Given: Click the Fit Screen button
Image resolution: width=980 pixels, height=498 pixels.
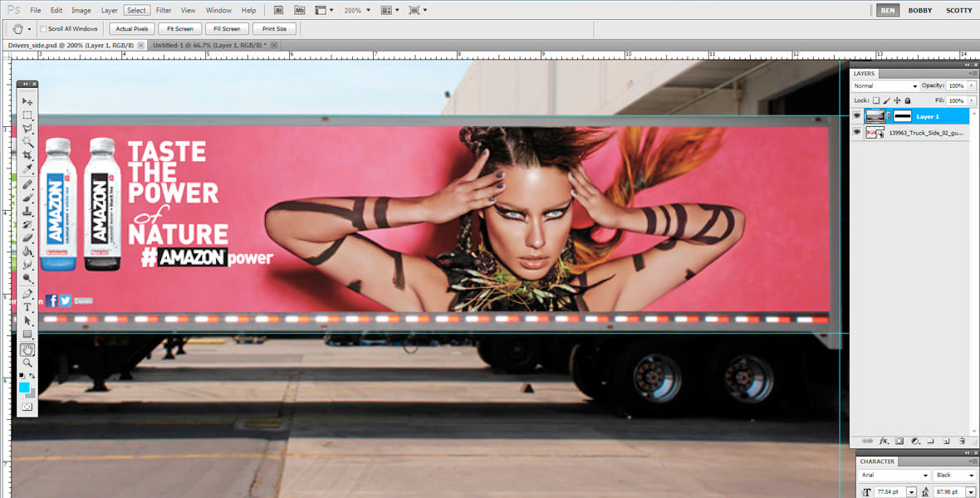Looking at the screenshot, I should point(180,29).
